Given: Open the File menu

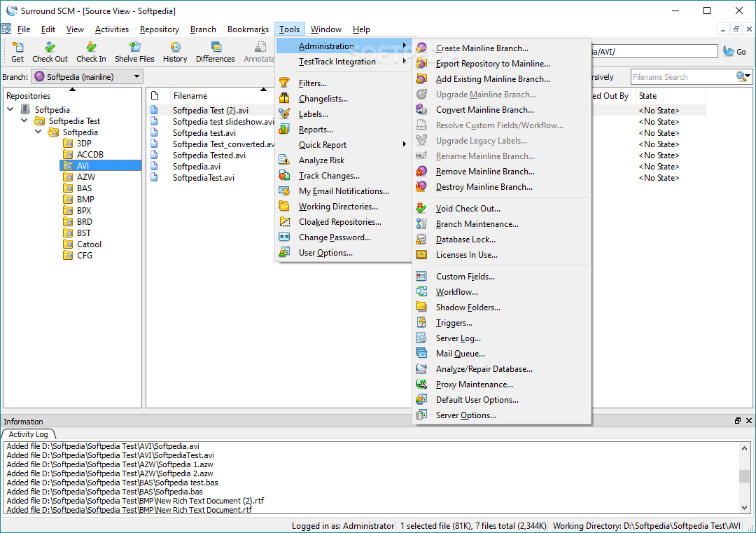Looking at the screenshot, I should [24, 29].
